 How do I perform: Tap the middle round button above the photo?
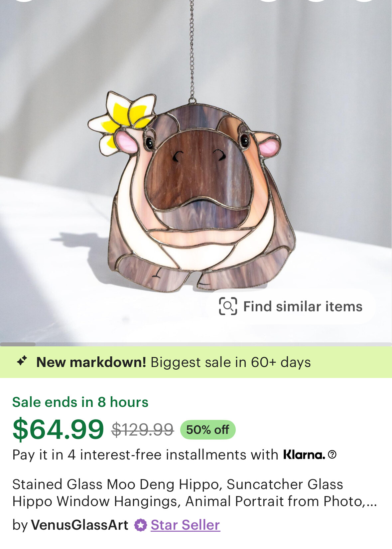316,1
